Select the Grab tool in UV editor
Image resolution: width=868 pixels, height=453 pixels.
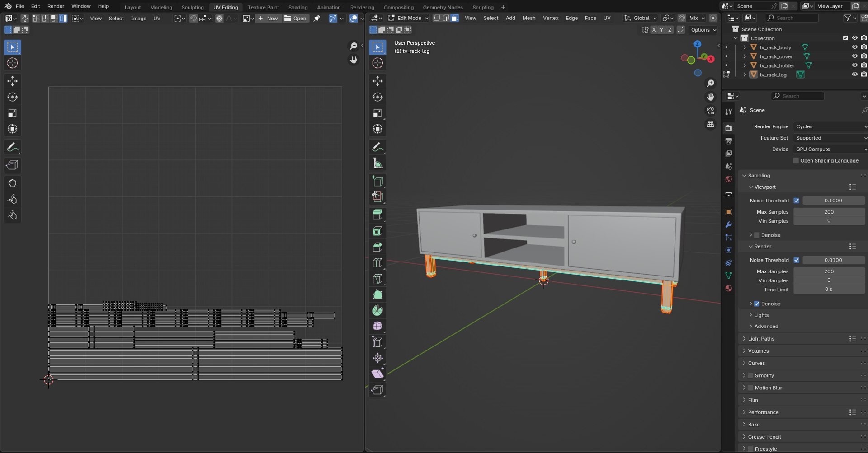click(x=13, y=183)
